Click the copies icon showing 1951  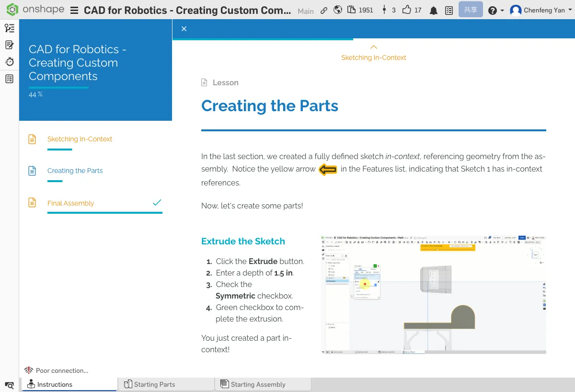(x=352, y=10)
